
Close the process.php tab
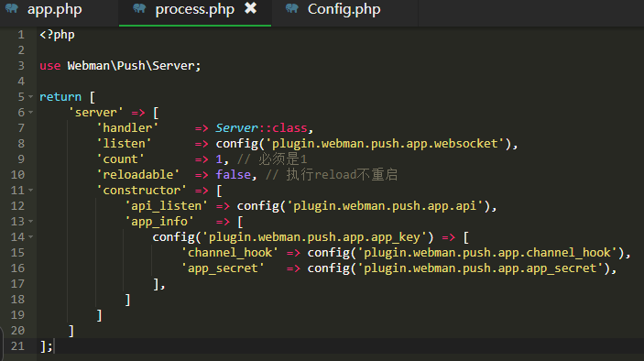coord(250,8)
